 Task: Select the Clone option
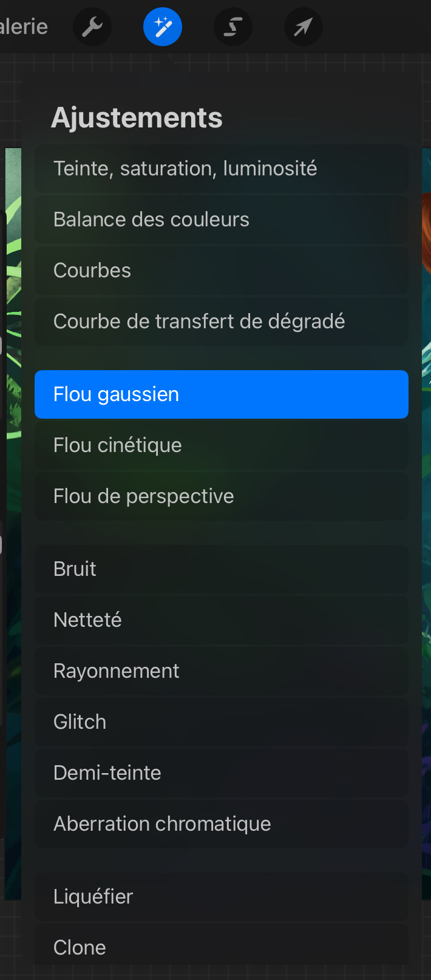click(222, 948)
